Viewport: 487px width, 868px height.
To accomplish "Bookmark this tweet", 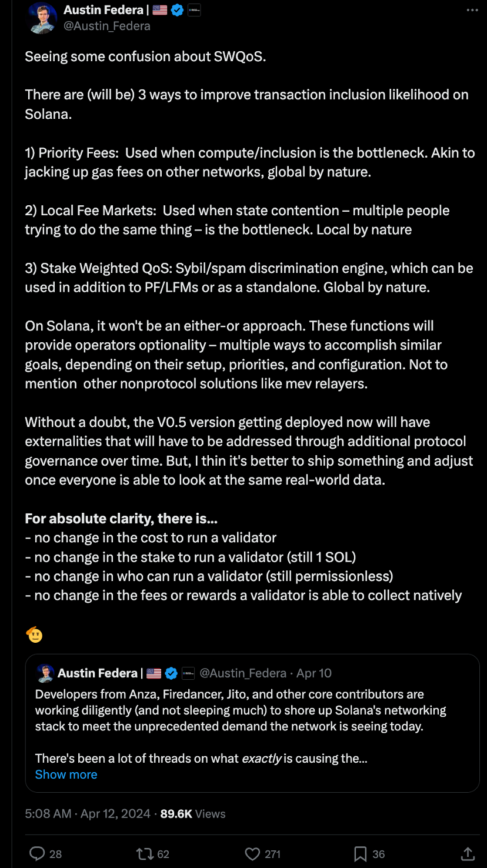I will click(361, 853).
